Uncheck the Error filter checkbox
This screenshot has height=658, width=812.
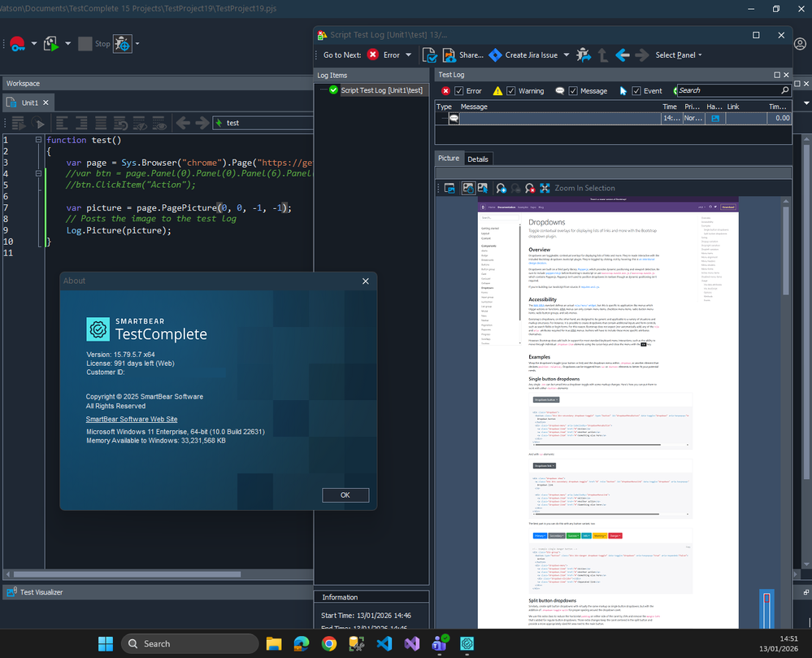point(459,91)
